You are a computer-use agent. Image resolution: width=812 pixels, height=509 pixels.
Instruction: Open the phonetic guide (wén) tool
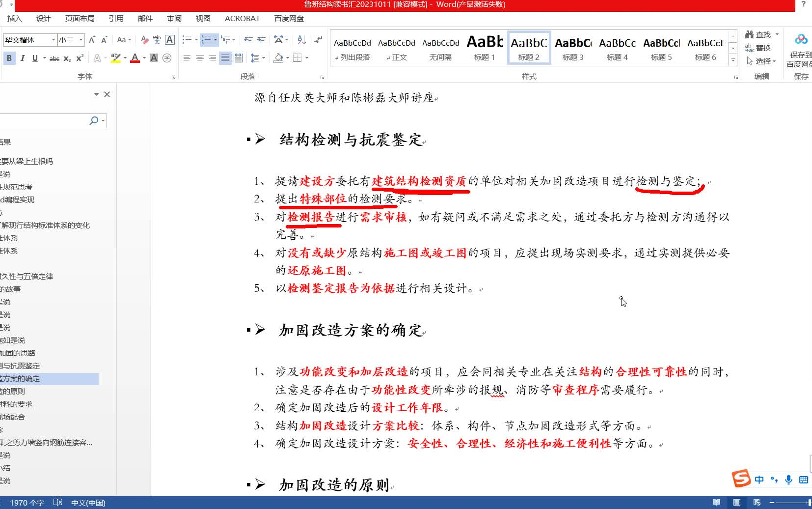(157, 40)
